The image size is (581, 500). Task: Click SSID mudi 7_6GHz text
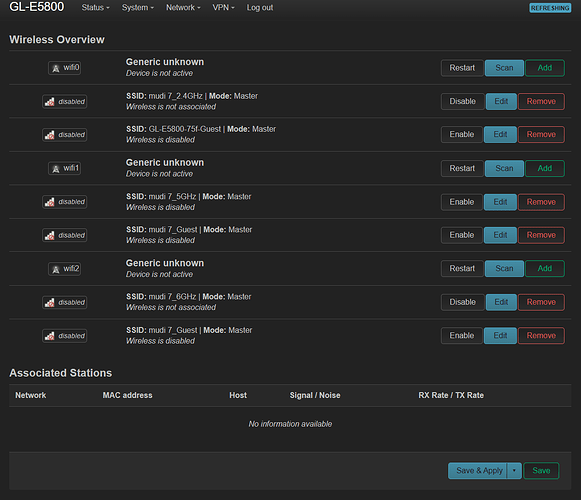(x=161, y=297)
